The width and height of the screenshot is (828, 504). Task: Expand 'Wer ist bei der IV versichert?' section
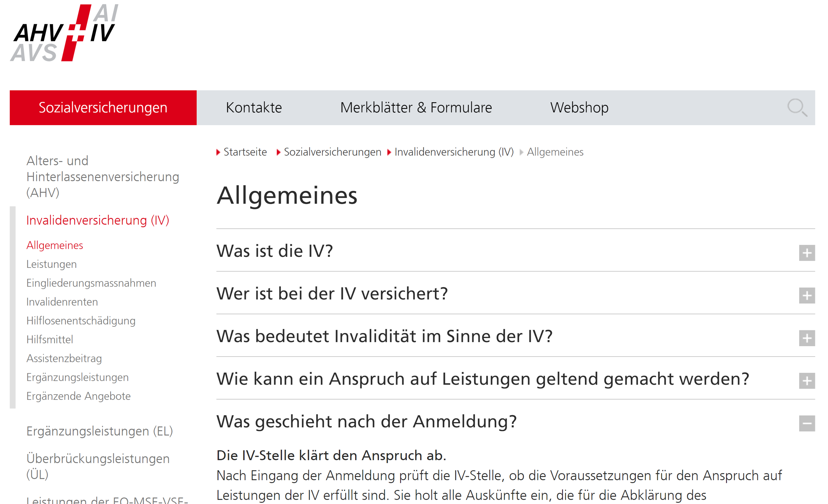click(807, 296)
